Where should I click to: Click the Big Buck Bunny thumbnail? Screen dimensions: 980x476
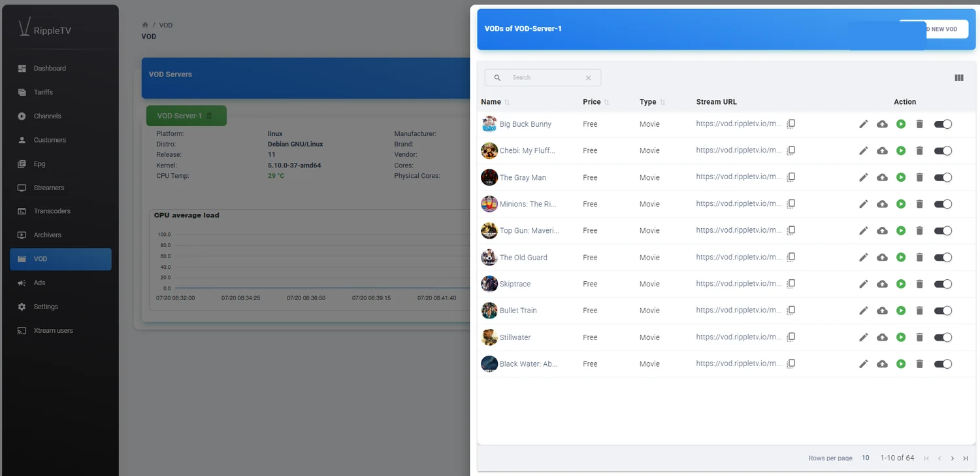point(489,124)
